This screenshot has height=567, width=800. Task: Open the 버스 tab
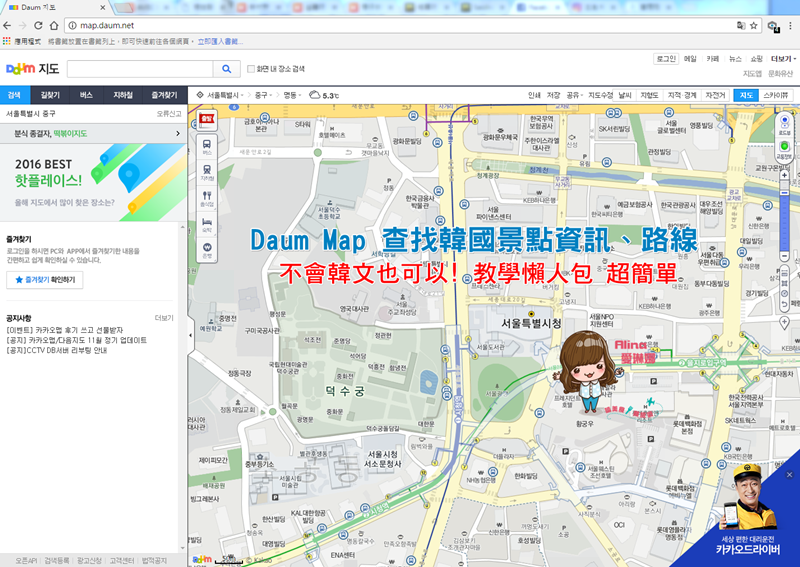(86, 95)
